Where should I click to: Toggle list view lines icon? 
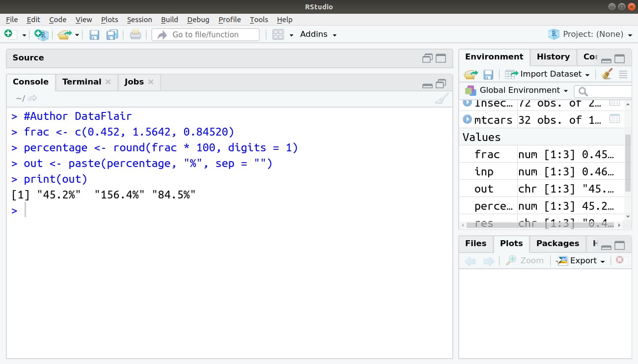tap(623, 75)
